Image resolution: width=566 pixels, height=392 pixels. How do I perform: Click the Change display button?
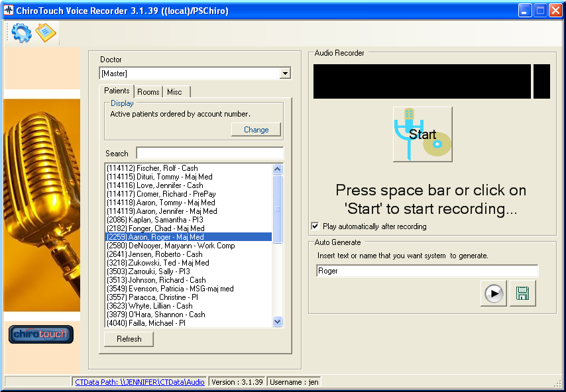click(256, 130)
